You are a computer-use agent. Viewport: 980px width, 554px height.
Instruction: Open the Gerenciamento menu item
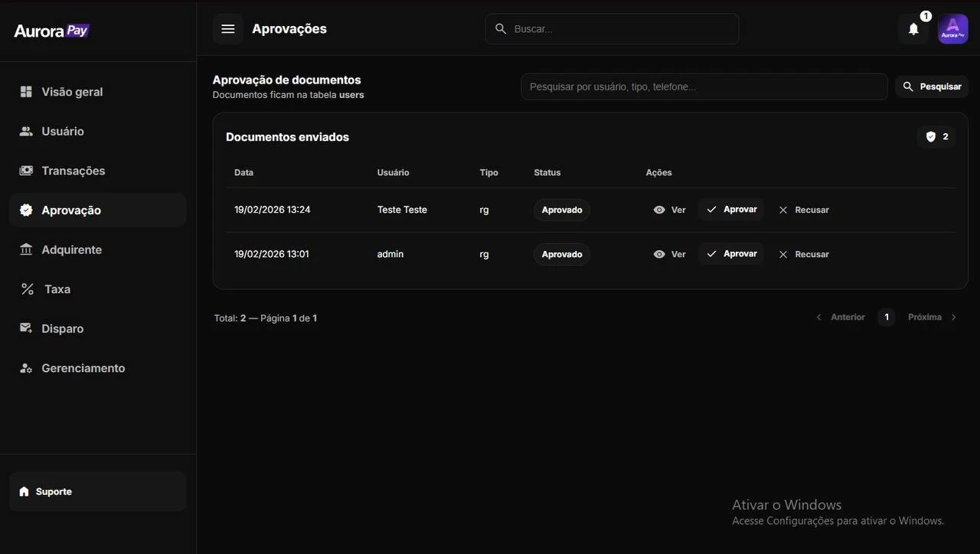(83, 368)
